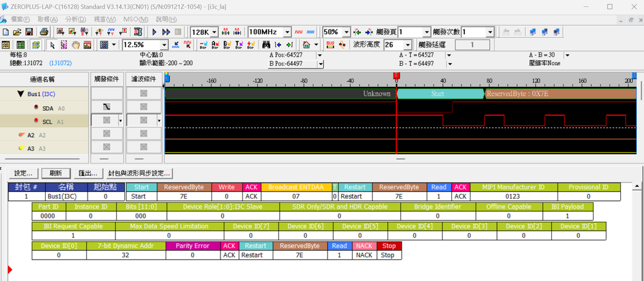
Task: Toggle SDA trigger condition falling edge
Action: (107, 107)
